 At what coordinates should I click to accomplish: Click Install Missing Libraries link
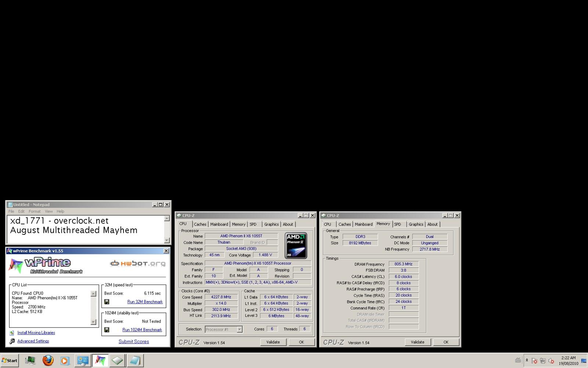coord(36,333)
